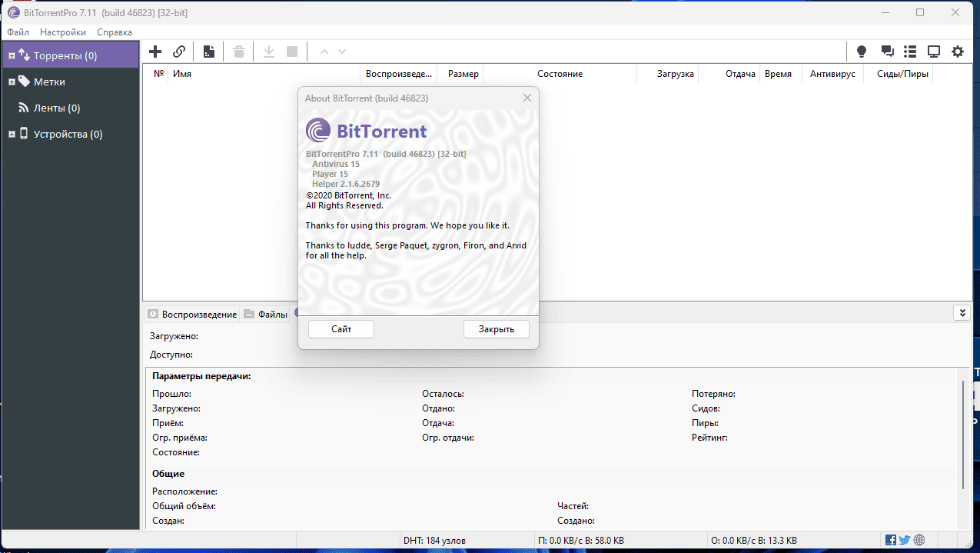Click the Закрыть button in the About dialog

497,328
